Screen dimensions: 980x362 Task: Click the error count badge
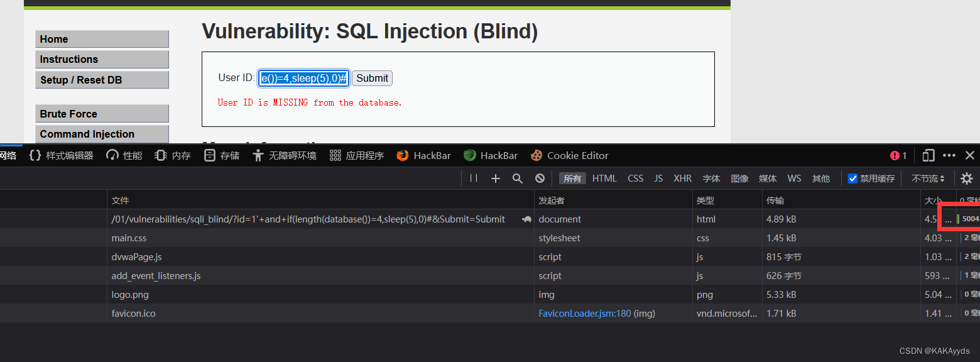coord(898,155)
